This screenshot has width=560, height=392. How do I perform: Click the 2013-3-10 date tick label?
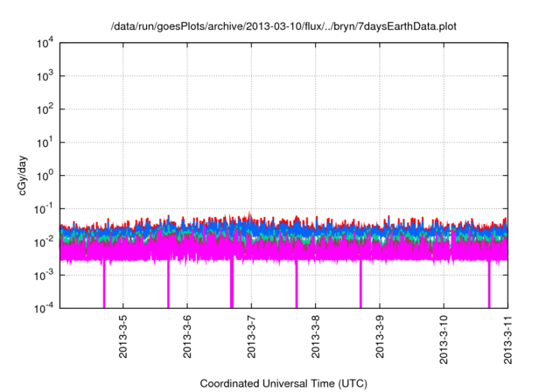444,339
